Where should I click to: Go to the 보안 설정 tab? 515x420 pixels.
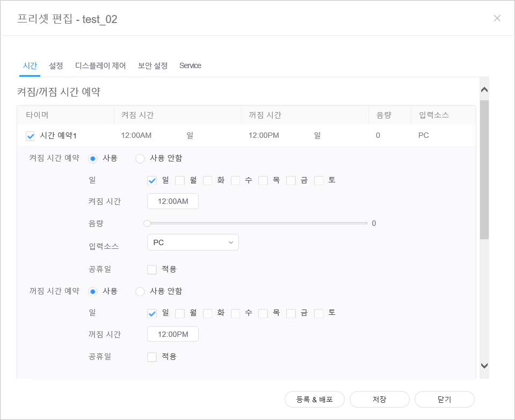[153, 65]
